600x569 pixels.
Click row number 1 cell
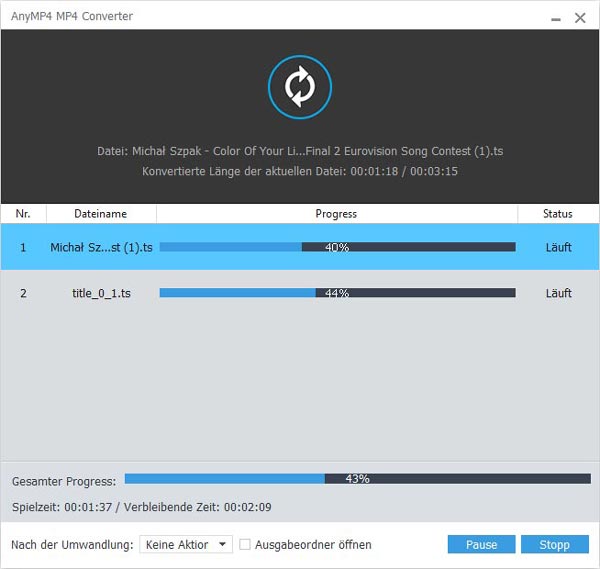coord(23,248)
